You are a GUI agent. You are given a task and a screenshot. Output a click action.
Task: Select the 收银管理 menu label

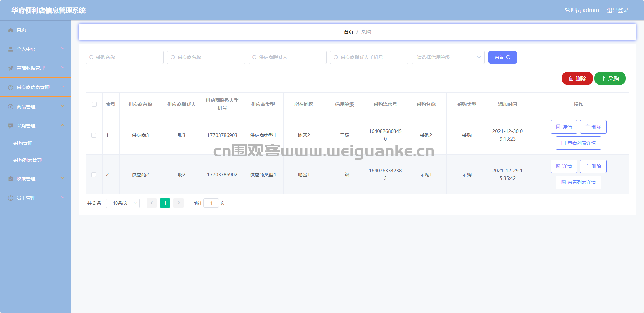pyautogui.click(x=26, y=179)
